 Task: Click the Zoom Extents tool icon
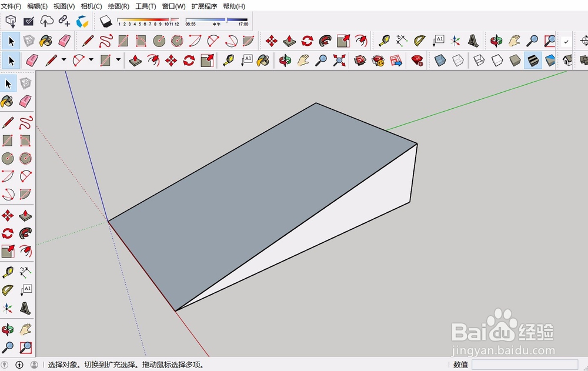[339, 61]
